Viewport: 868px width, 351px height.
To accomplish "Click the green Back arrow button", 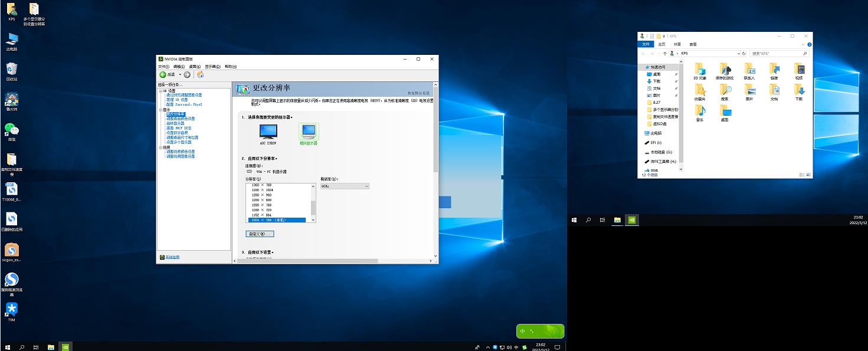I will (163, 75).
